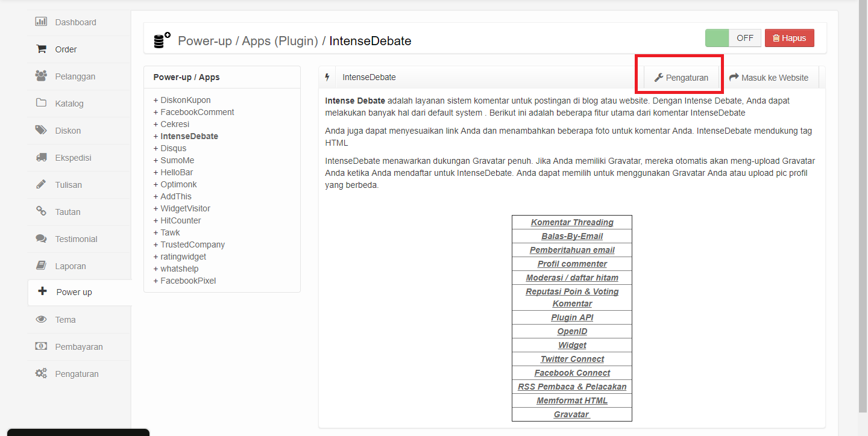This screenshot has width=868, height=436.
Task: Open the Pembayaran menu item
Action: [79, 347]
